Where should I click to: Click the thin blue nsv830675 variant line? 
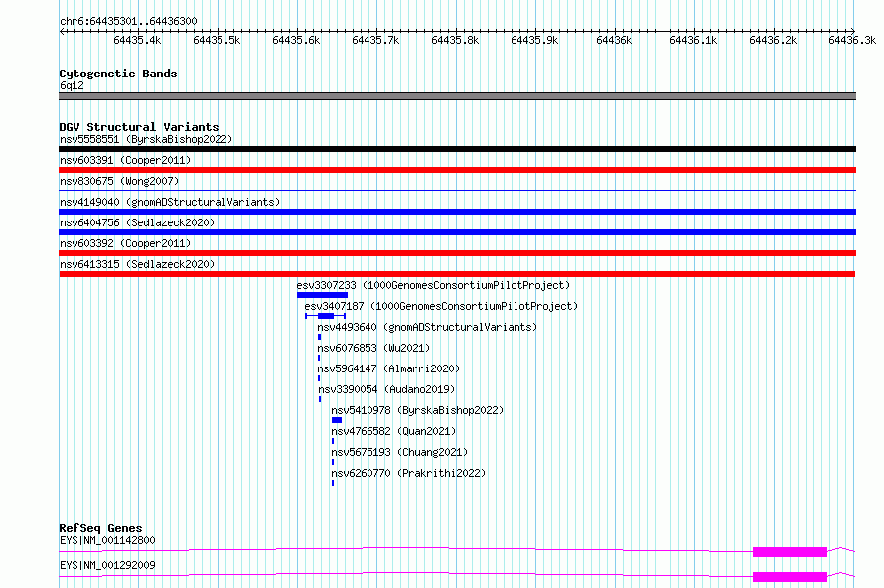[x=457, y=191]
